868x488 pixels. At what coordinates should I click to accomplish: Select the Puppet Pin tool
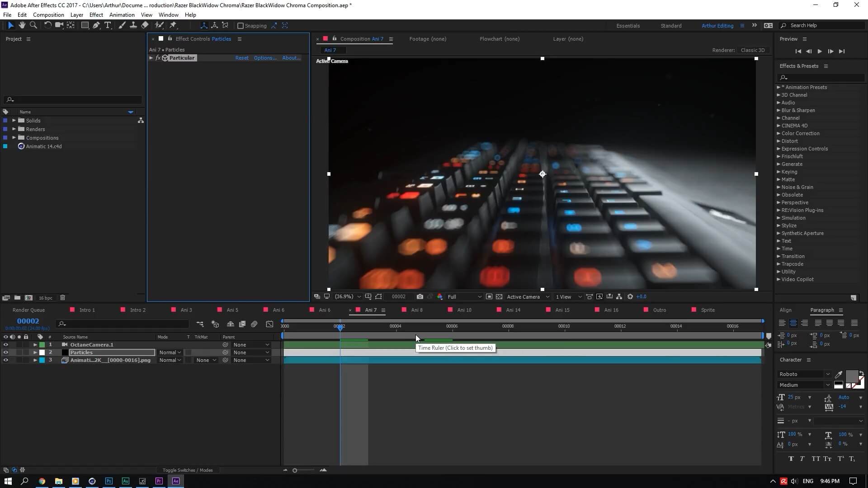(x=173, y=25)
